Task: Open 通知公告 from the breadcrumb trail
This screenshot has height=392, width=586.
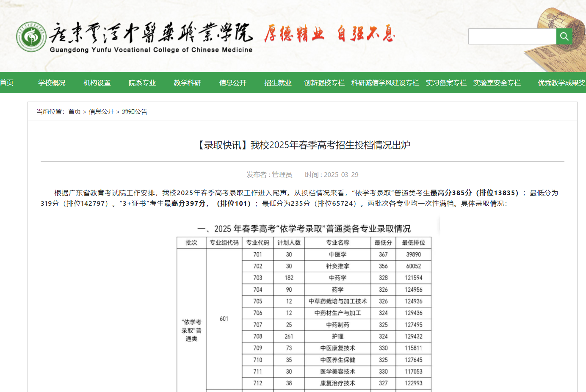Action: point(135,111)
